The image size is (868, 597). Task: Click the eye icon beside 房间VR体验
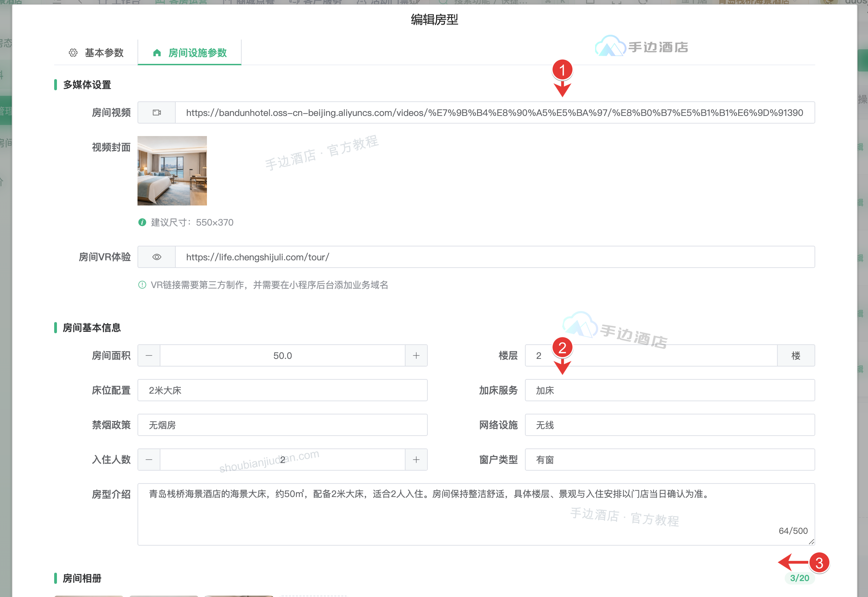click(x=157, y=257)
